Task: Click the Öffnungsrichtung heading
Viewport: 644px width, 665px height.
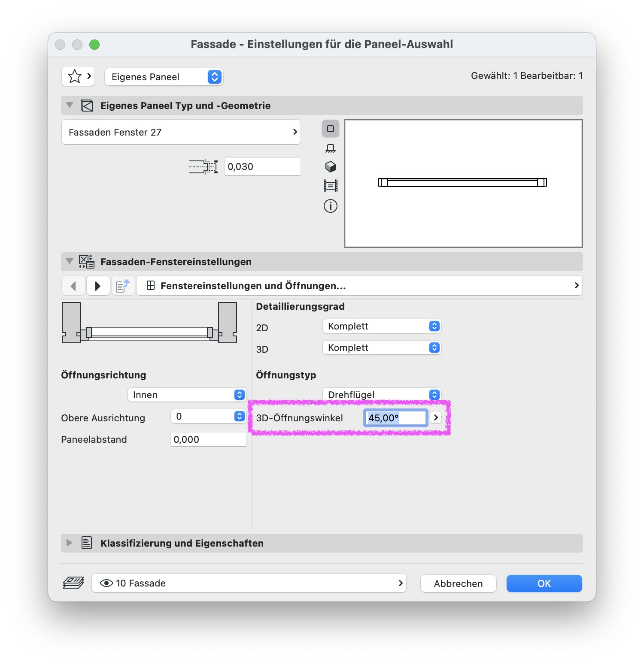Action: 103,375
